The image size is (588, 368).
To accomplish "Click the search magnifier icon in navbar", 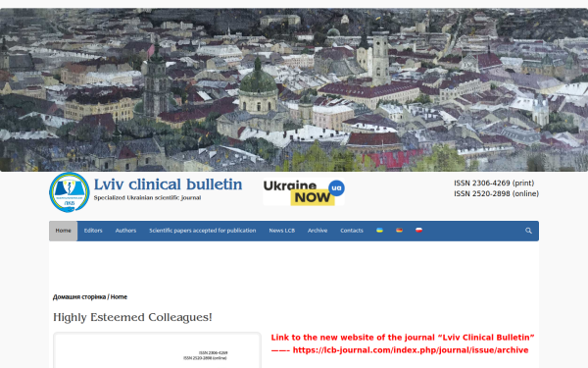I will pyautogui.click(x=528, y=231).
